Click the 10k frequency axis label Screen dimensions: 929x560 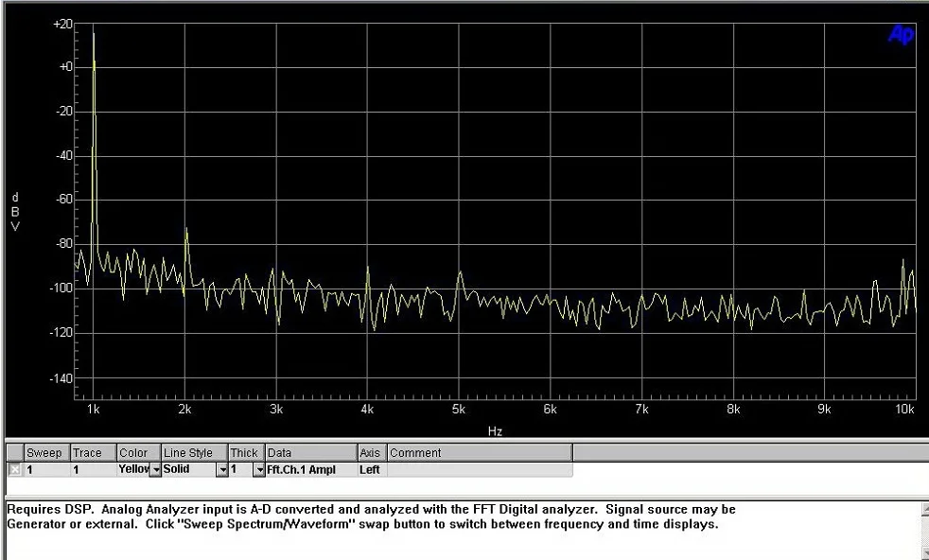(904, 410)
